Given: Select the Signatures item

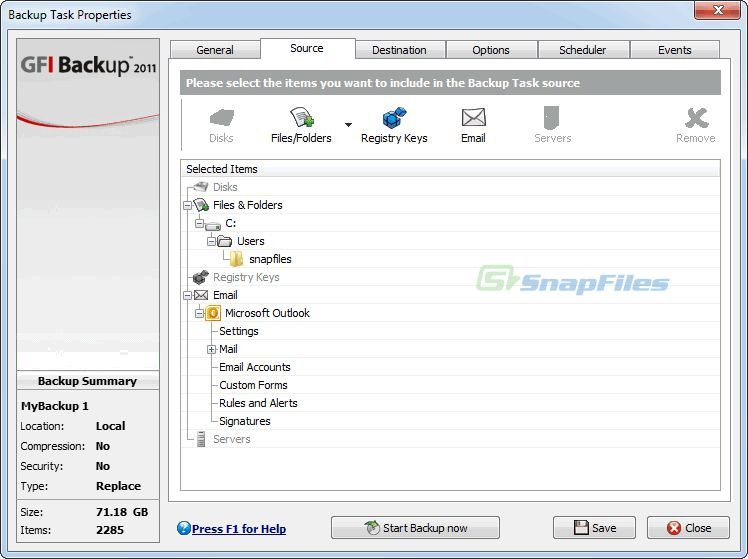Looking at the screenshot, I should [x=245, y=421].
